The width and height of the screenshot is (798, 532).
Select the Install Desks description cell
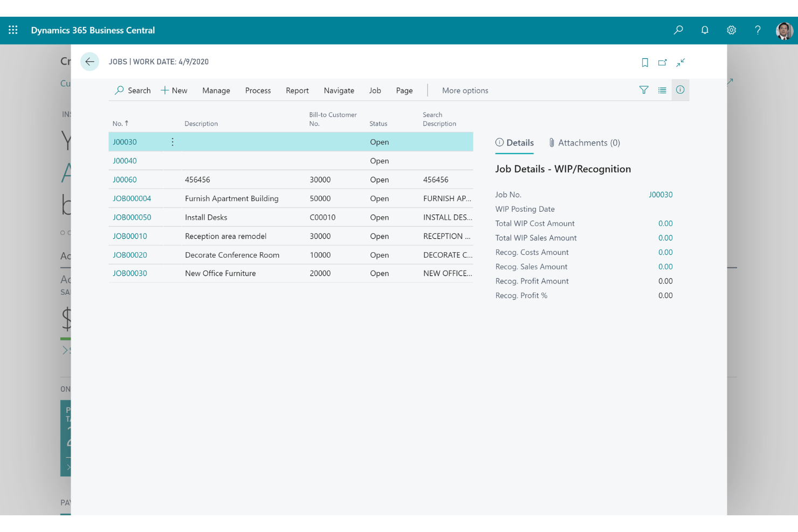(x=206, y=217)
